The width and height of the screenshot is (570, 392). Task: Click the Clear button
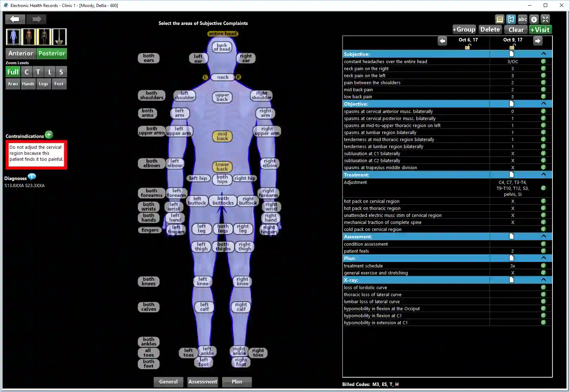[x=515, y=29]
